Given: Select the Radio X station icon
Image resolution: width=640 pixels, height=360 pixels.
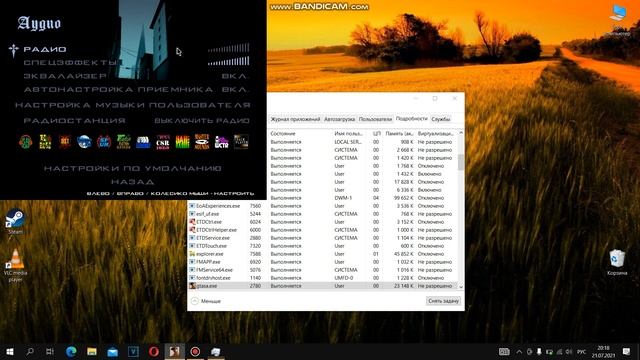Looking at the screenshot, I should [143, 142].
